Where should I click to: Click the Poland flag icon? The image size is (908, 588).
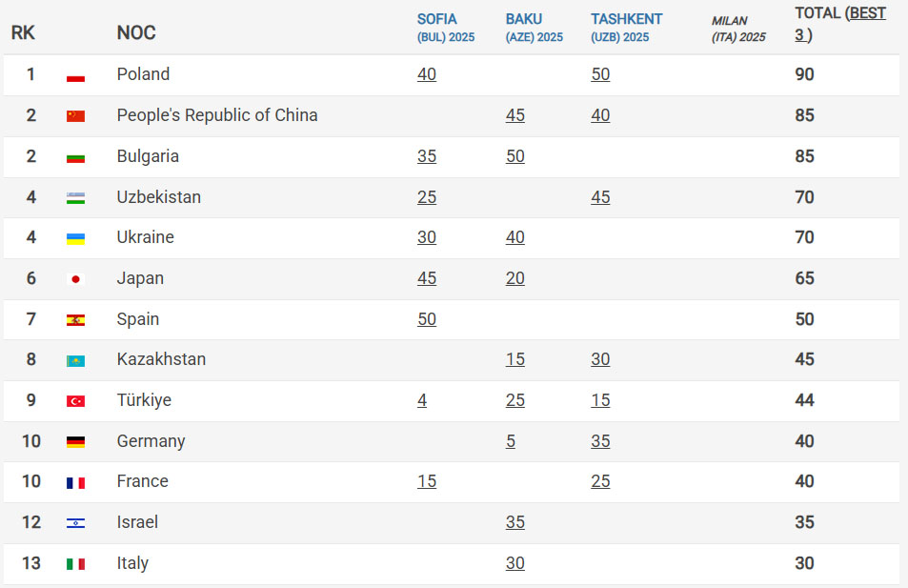click(x=75, y=75)
